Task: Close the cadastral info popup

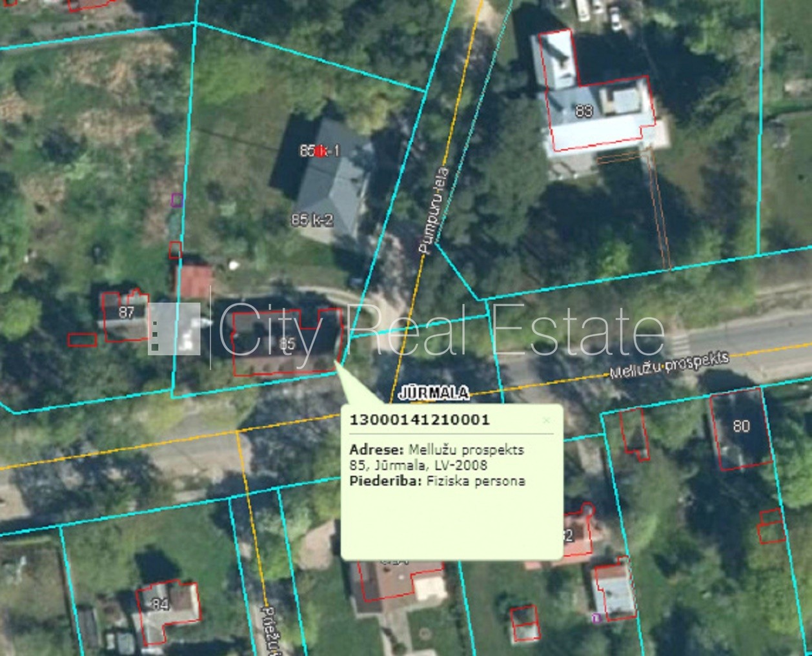Action: coord(546,420)
